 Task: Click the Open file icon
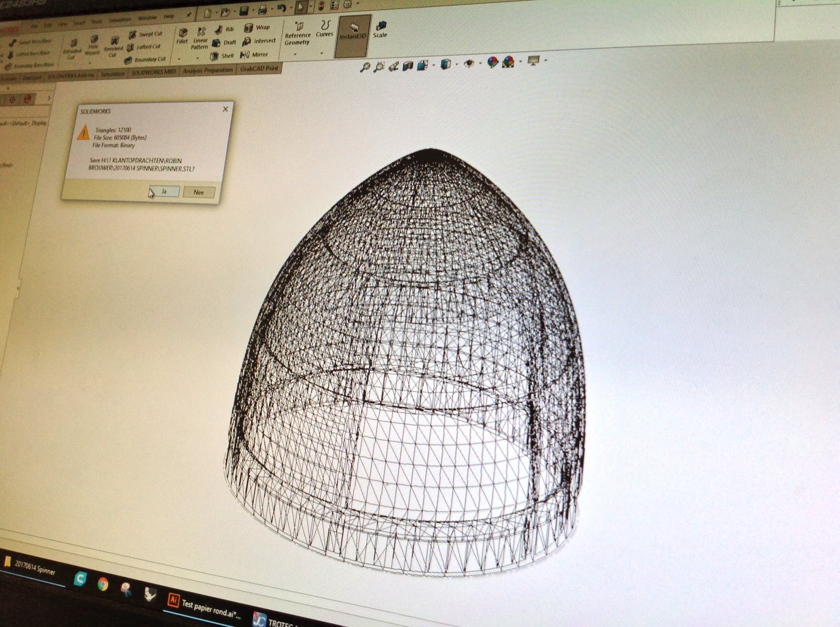pos(225,12)
